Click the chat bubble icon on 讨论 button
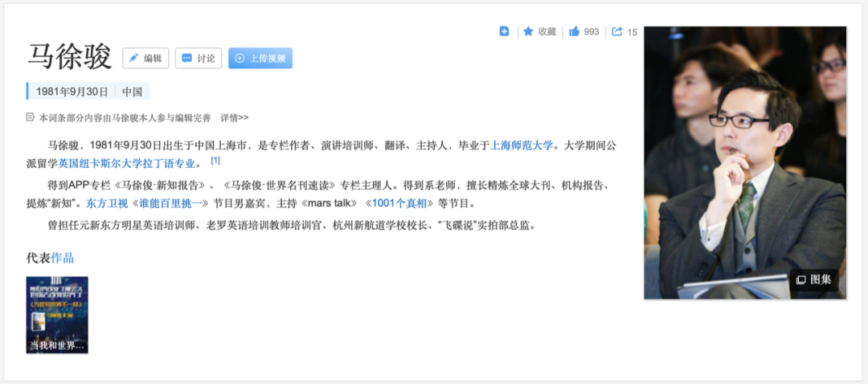The width and height of the screenshot is (868, 384). click(x=187, y=58)
